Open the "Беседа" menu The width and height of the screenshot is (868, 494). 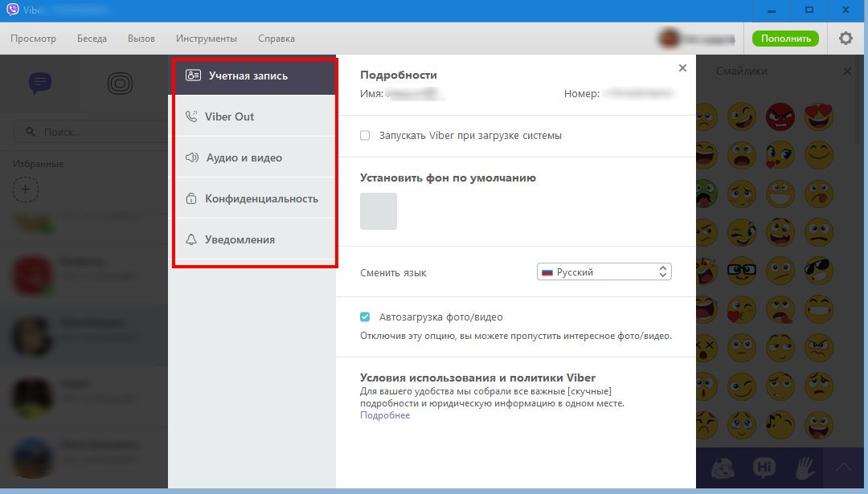[92, 39]
